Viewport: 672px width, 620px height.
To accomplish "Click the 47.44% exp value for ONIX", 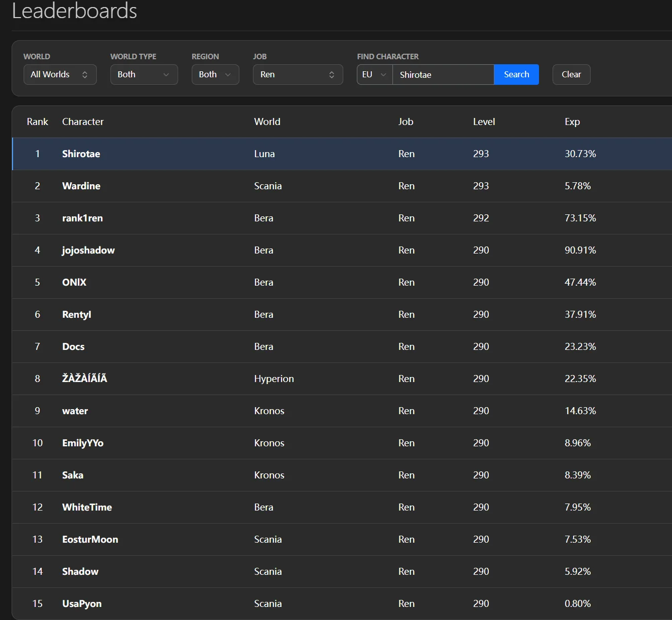I will pos(581,283).
